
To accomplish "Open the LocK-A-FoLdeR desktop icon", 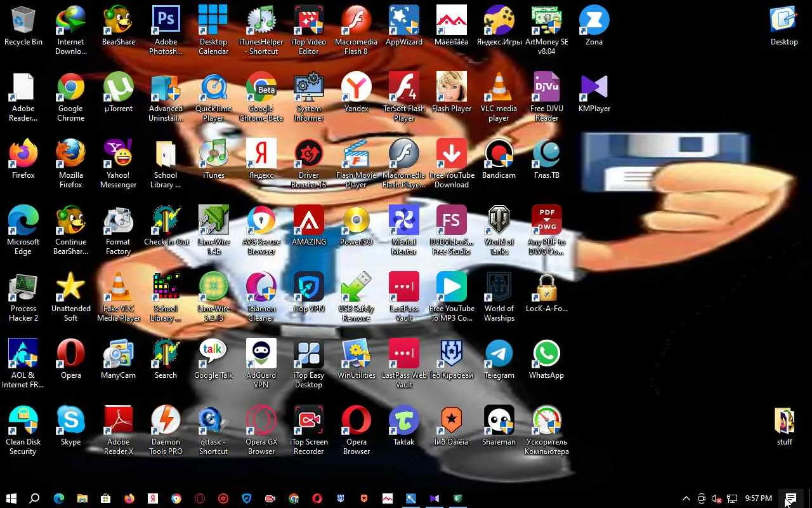I will coord(547,293).
